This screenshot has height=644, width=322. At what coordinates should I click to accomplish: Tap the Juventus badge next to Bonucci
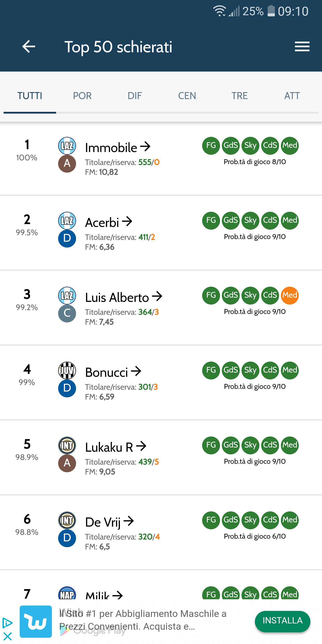coord(67,370)
